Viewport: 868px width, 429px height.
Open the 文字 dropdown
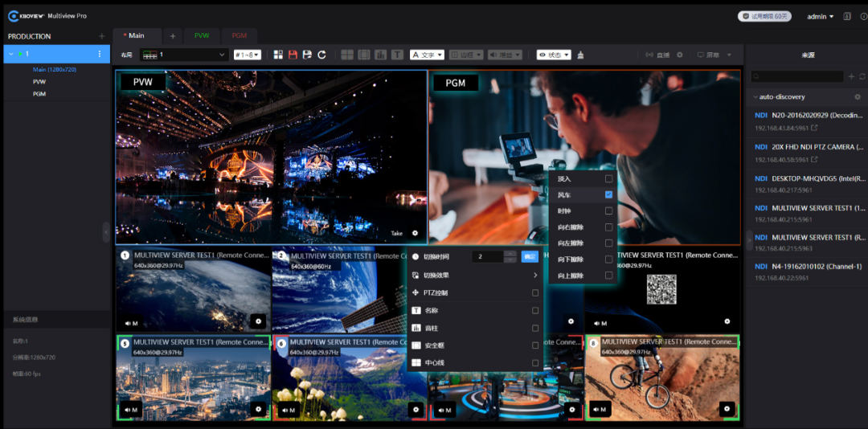point(427,55)
